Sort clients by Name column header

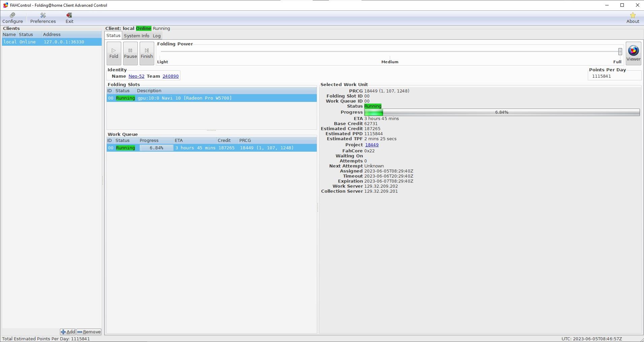[9, 35]
